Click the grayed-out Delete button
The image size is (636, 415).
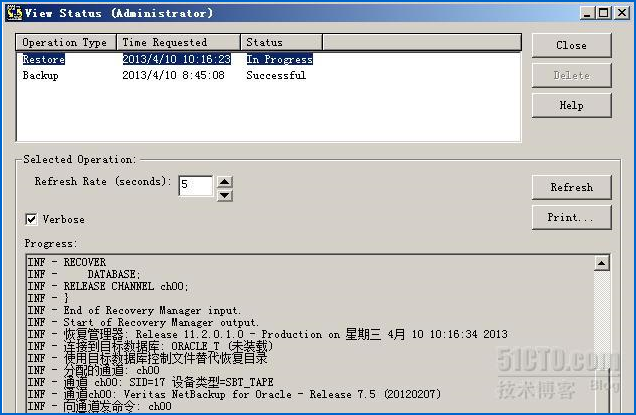point(572,75)
